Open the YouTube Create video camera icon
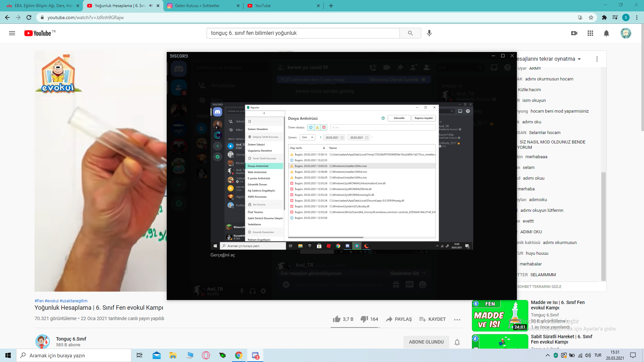Image resolution: width=644 pixels, height=362 pixels. point(574,33)
